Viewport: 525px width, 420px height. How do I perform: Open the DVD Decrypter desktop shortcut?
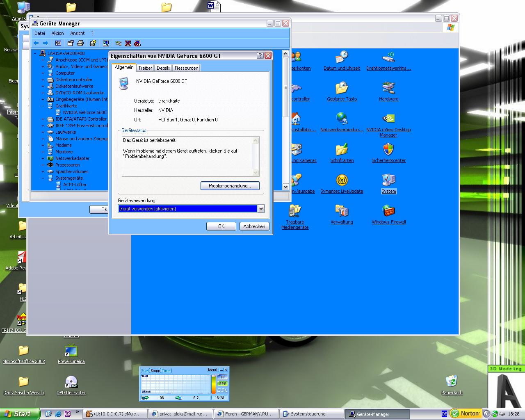point(71,385)
